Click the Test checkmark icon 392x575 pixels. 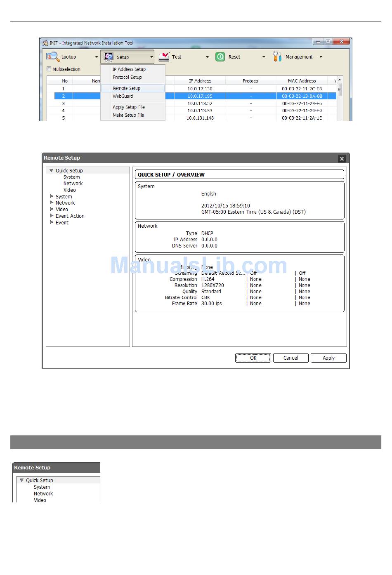164,57
